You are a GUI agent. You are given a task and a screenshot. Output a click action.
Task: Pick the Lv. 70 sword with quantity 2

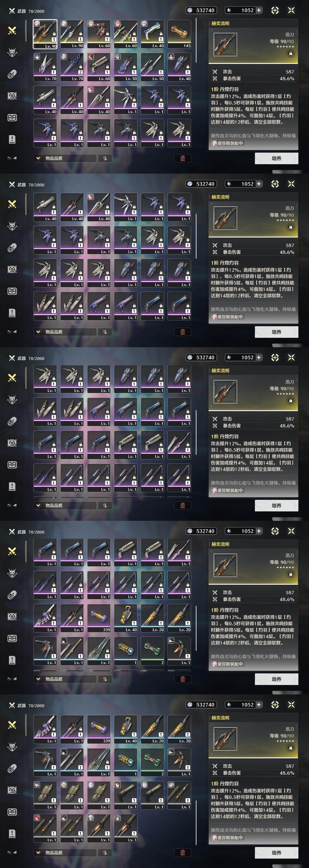pyautogui.click(x=72, y=67)
